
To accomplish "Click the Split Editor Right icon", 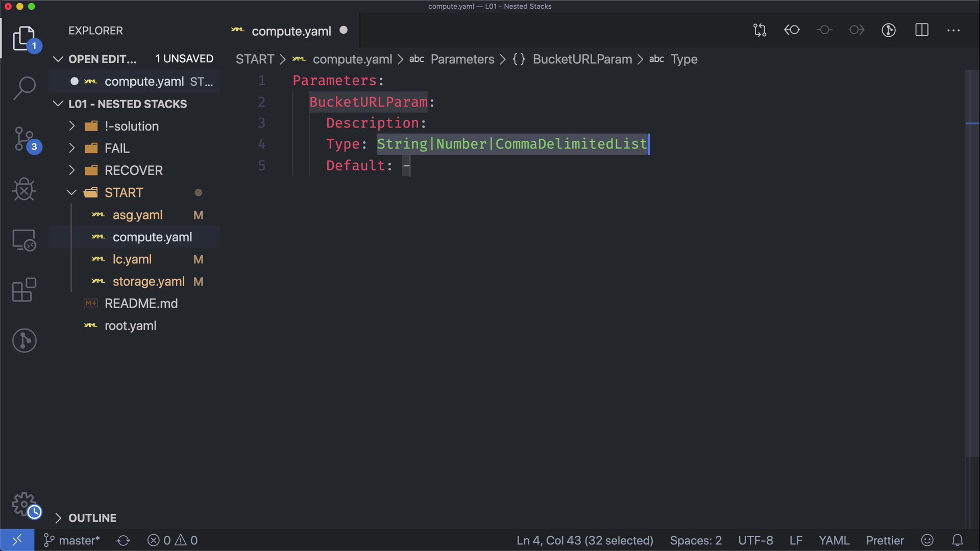I will pos(922,30).
